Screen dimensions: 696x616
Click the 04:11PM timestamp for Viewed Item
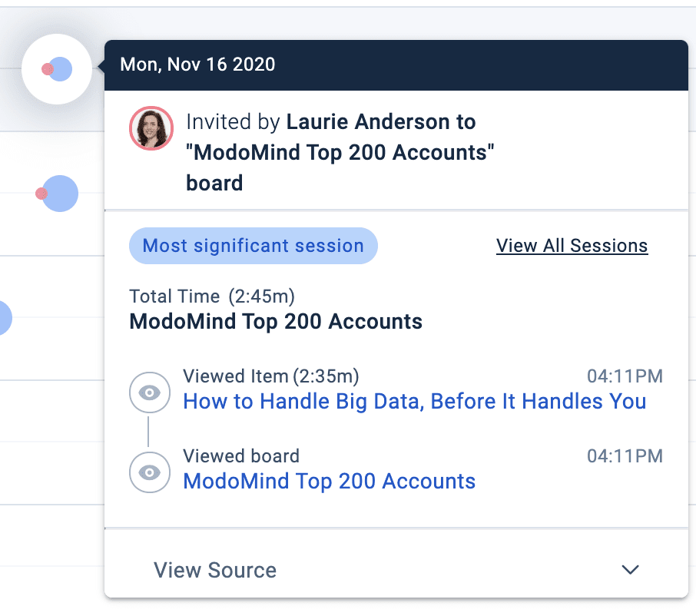(x=625, y=376)
